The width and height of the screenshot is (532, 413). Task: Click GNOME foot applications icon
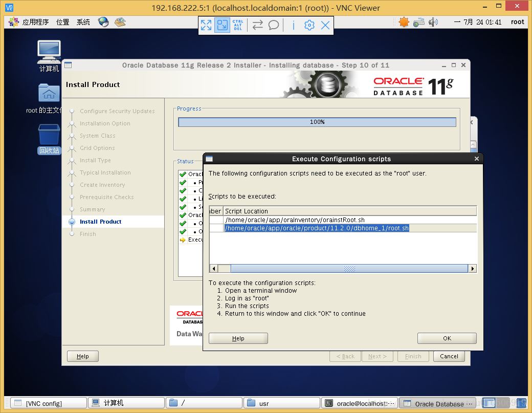(x=14, y=22)
